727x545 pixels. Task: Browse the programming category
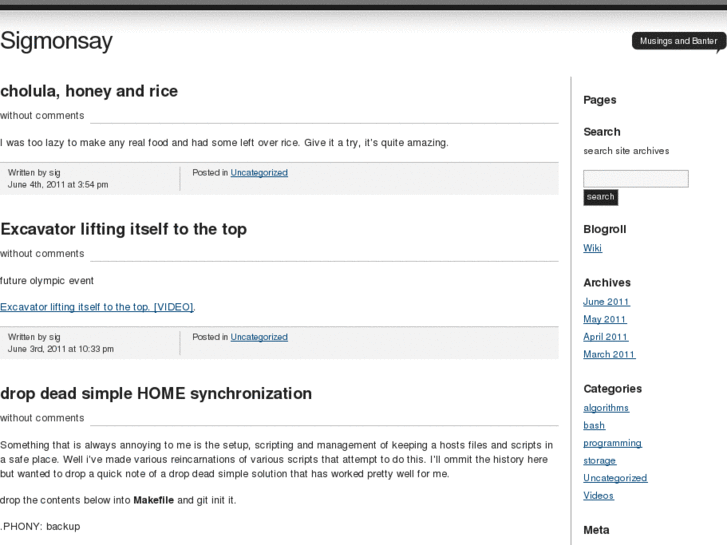click(x=612, y=443)
